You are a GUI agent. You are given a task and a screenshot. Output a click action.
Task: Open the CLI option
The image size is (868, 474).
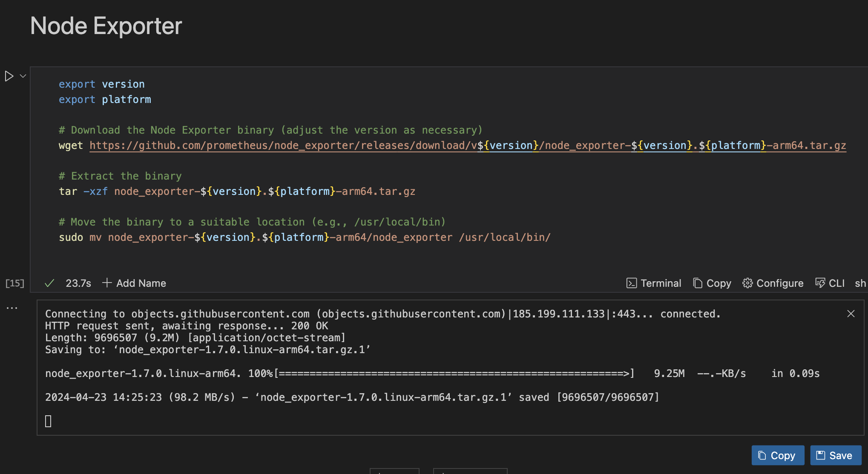point(830,283)
